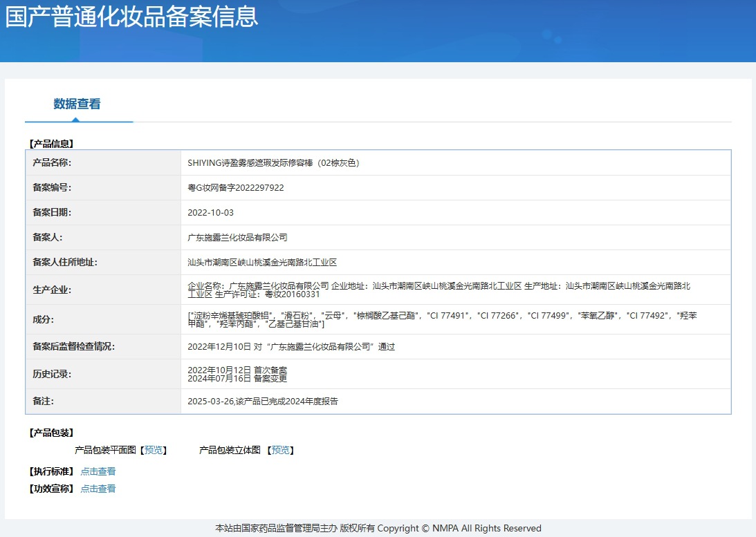Click the 备注 row label
Image resolution: width=756 pixels, height=537 pixels.
(43, 401)
